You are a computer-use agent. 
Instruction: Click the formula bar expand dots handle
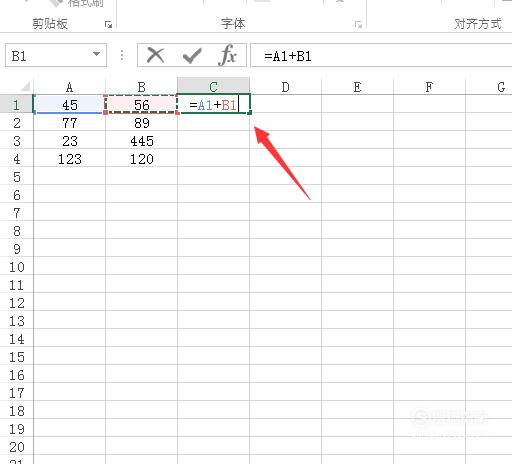point(122,55)
